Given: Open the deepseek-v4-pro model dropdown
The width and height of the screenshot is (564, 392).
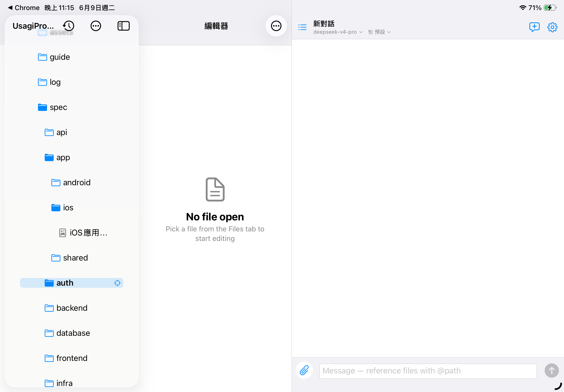Looking at the screenshot, I should pyautogui.click(x=338, y=32).
